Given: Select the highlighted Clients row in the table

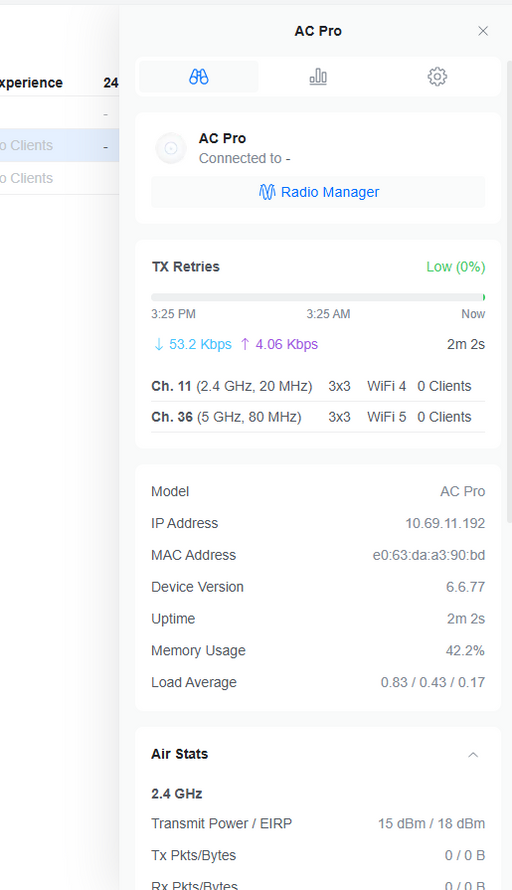Looking at the screenshot, I should tap(59, 145).
